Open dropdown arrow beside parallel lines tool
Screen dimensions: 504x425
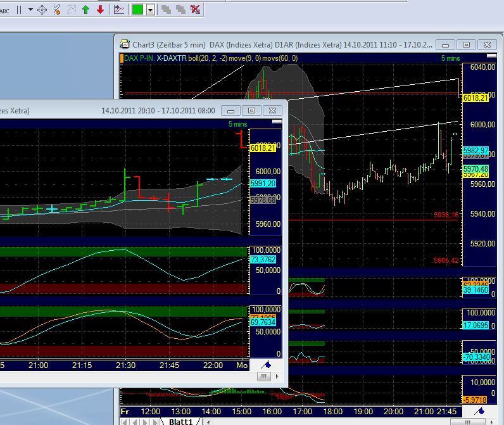click(32, 10)
